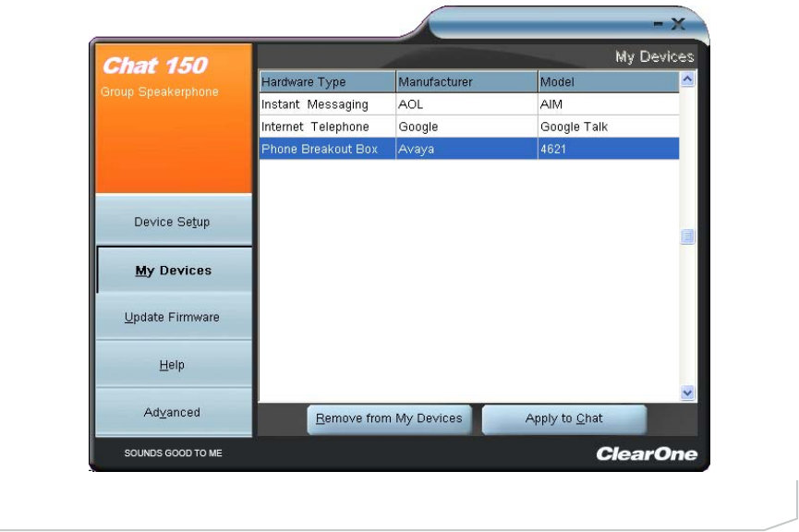799x532 pixels.
Task: Click the Avaya manufacturer cell
Action: coord(466,149)
